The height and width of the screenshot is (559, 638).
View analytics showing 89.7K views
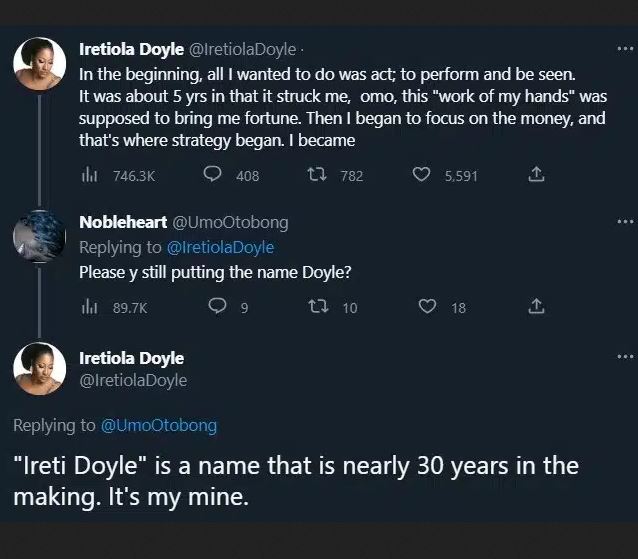coord(88,307)
